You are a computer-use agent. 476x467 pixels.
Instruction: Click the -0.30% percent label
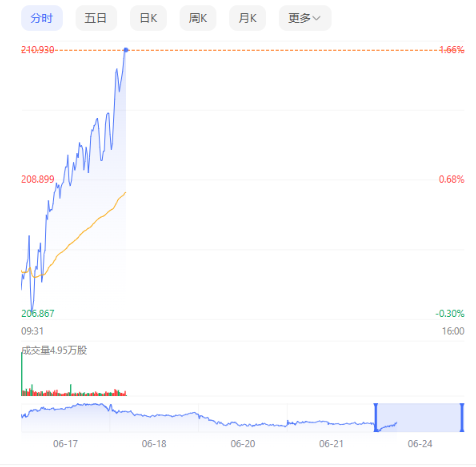(x=450, y=313)
